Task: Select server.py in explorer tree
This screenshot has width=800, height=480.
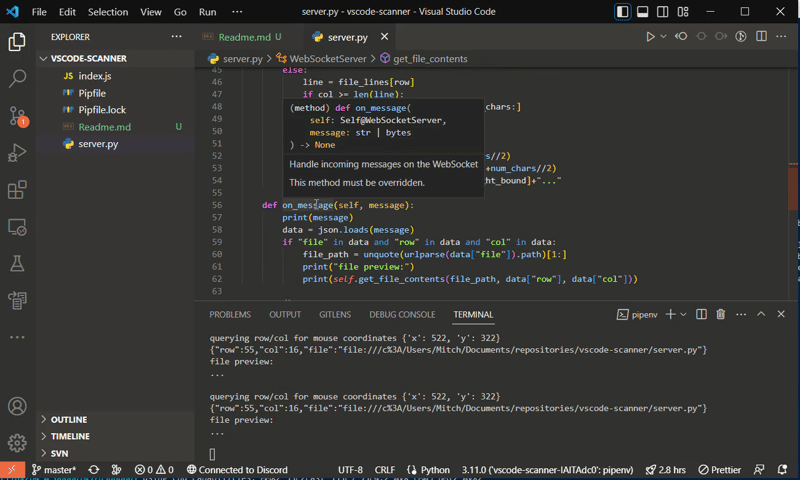Action: (98, 144)
